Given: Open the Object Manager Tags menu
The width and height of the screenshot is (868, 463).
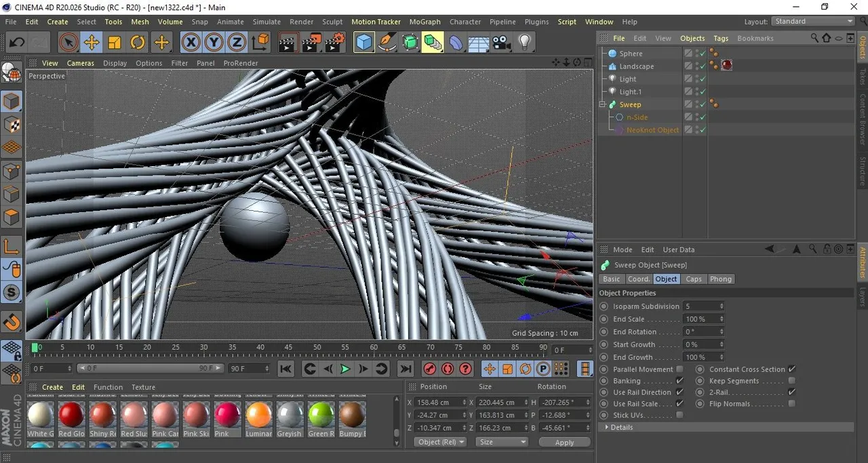Looking at the screenshot, I should click(721, 39).
